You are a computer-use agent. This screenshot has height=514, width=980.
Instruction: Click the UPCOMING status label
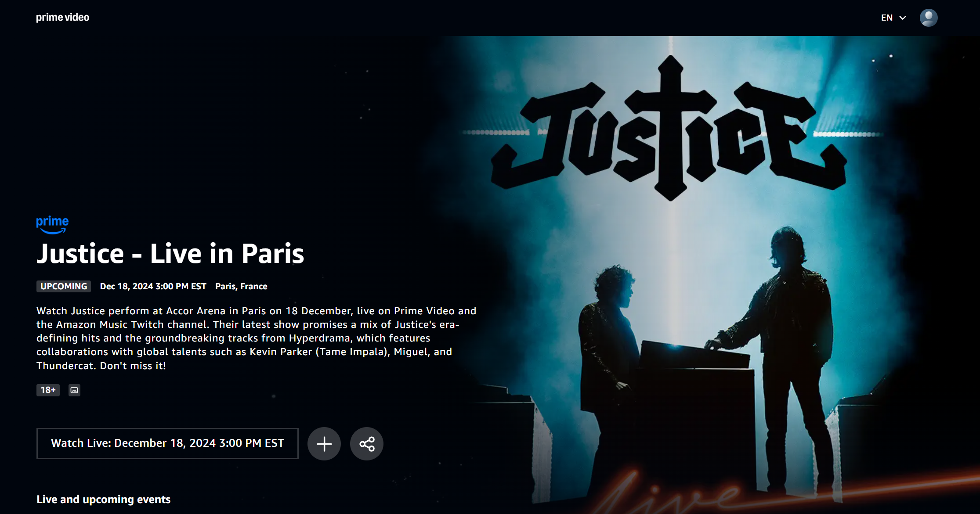coord(64,286)
